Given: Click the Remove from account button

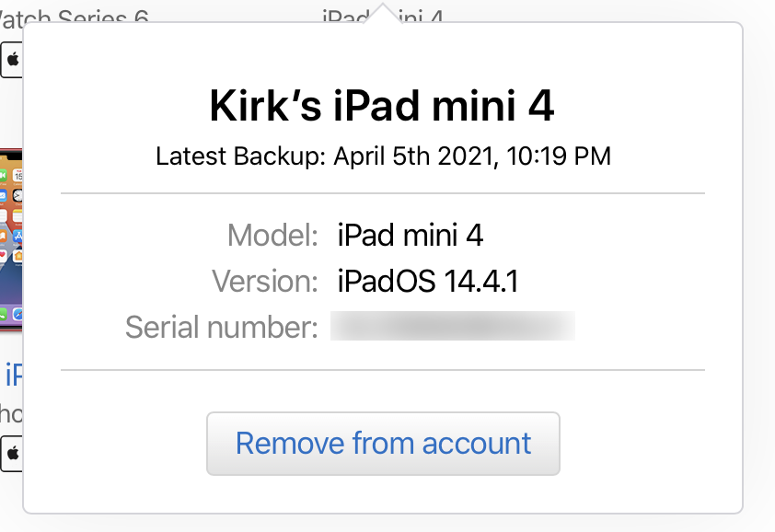Looking at the screenshot, I should (x=383, y=444).
